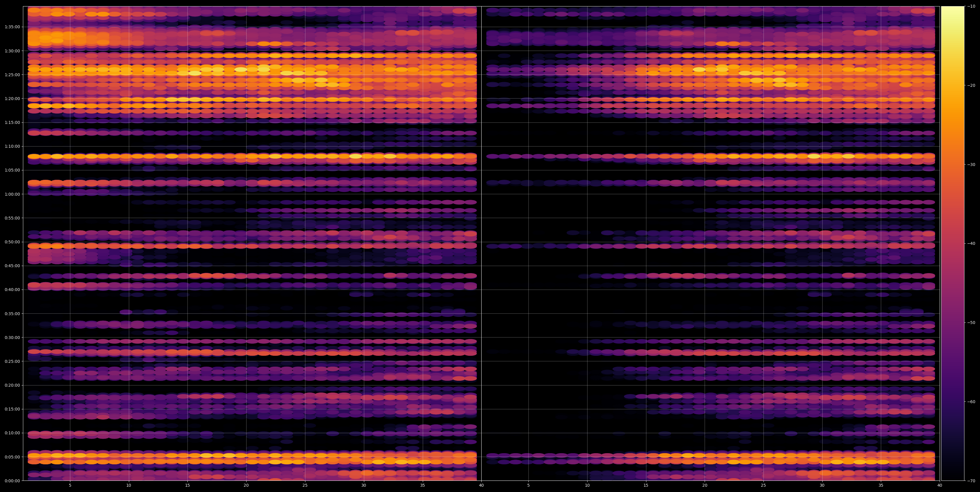Click x-axis label 35 under left heatmap
Screen dimensions: 980x492
(423, 486)
